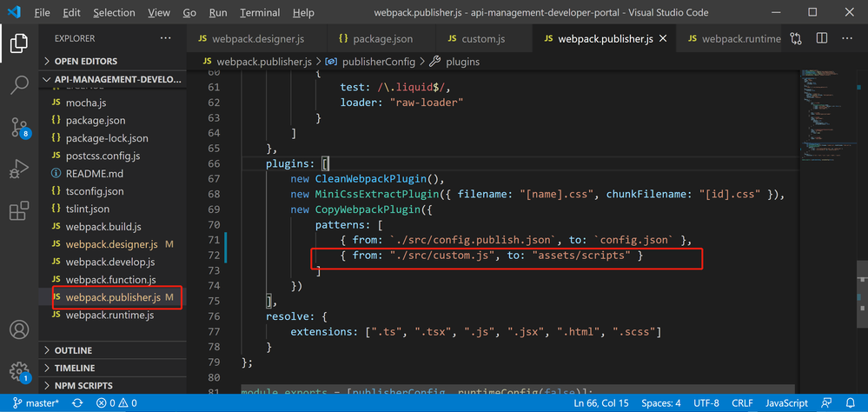This screenshot has width=868, height=412.
Task: Open tslint.json in the file tree
Action: coord(112,209)
